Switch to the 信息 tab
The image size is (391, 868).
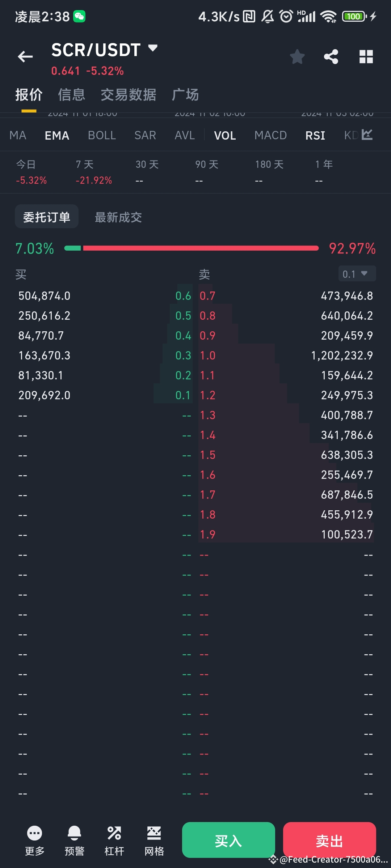pos(71,95)
